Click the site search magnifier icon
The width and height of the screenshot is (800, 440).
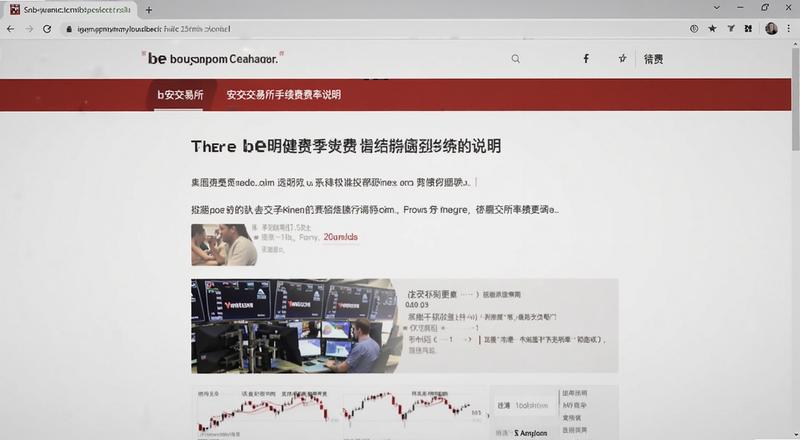[516, 59]
